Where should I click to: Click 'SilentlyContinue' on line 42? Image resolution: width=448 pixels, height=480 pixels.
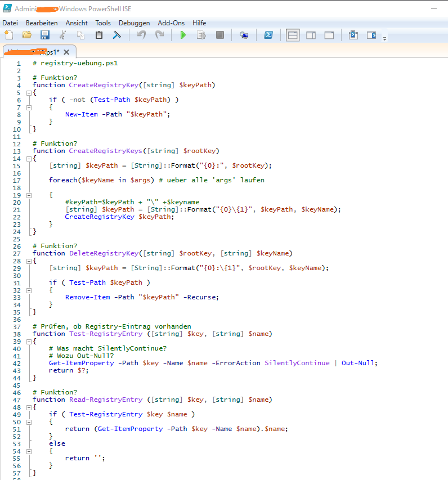tap(297, 363)
